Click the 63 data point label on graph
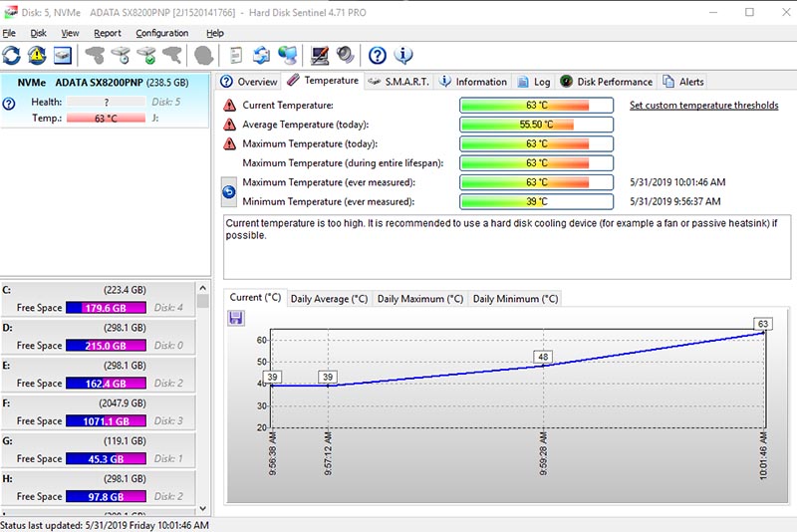The width and height of the screenshot is (797, 532). coord(763,324)
